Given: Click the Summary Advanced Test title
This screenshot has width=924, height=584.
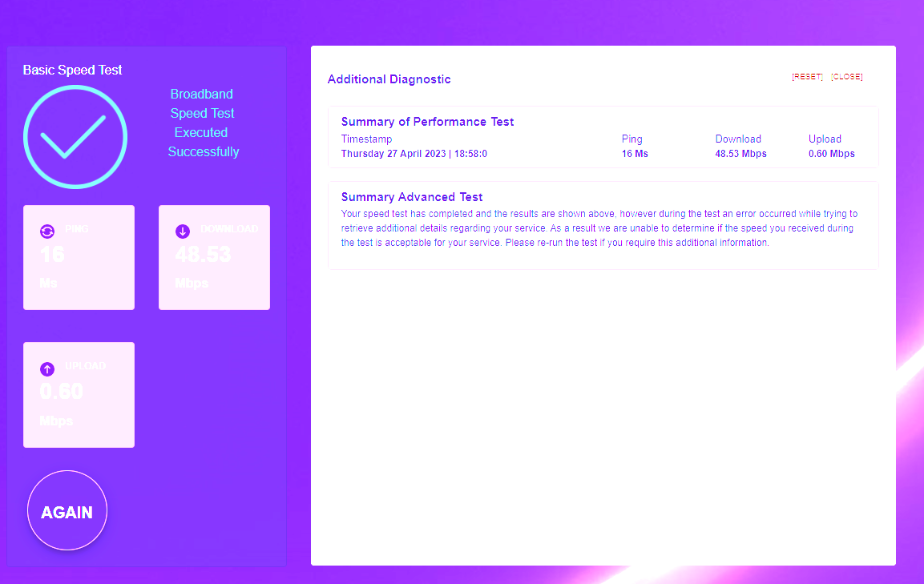Looking at the screenshot, I should (411, 197).
